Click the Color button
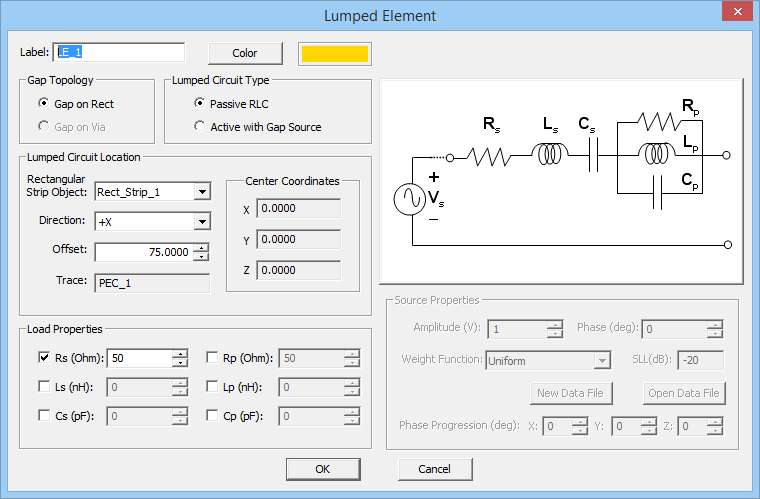760x499 pixels. pos(244,53)
